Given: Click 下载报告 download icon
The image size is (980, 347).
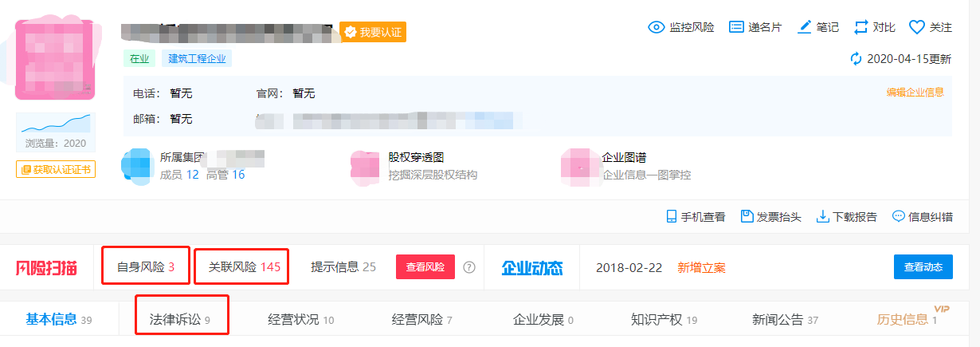Looking at the screenshot, I should [823, 216].
